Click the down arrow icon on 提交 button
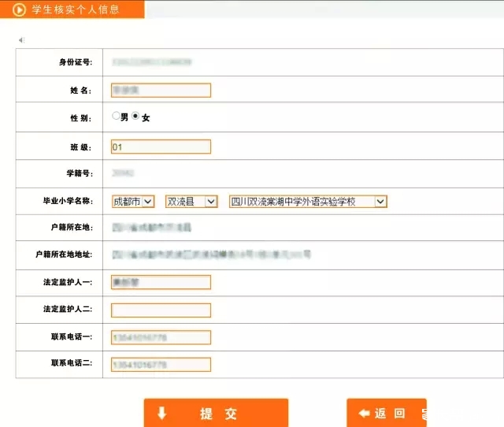Image resolution: width=504 pixels, height=427 pixels. coord(161,413)
